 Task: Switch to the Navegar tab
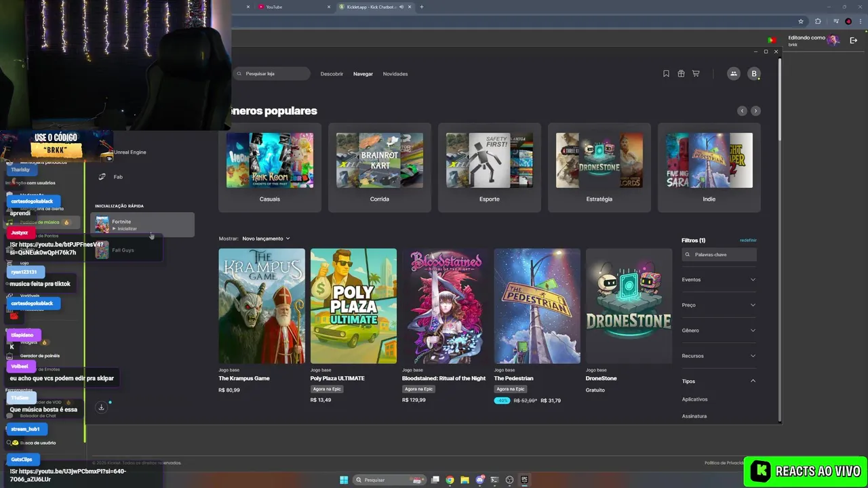(363, 74)
